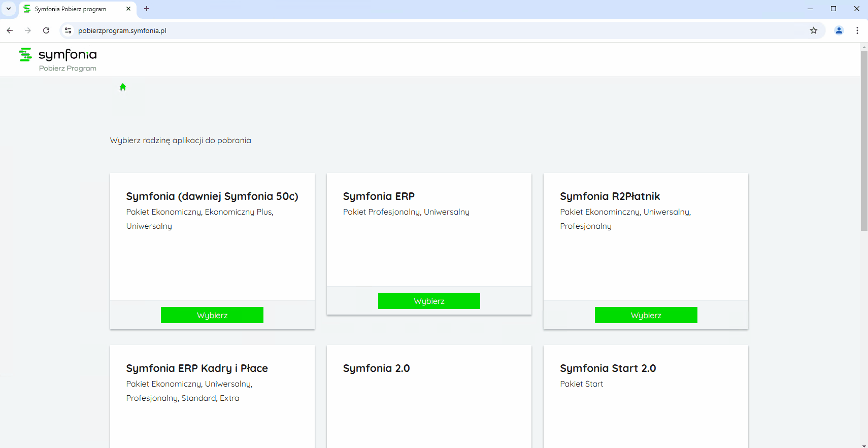Click the green home breadcrumb icon
The image size is (868, 448).
(123, 87)
